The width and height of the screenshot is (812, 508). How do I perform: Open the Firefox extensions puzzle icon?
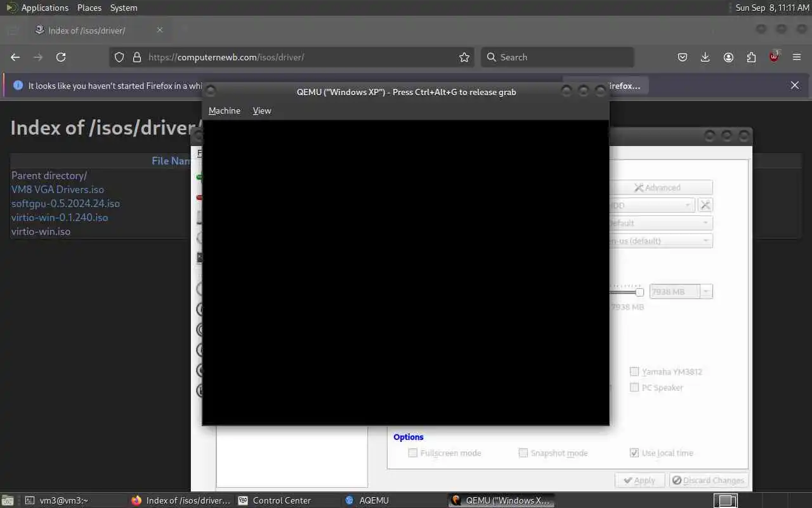[x=751, y=57]
